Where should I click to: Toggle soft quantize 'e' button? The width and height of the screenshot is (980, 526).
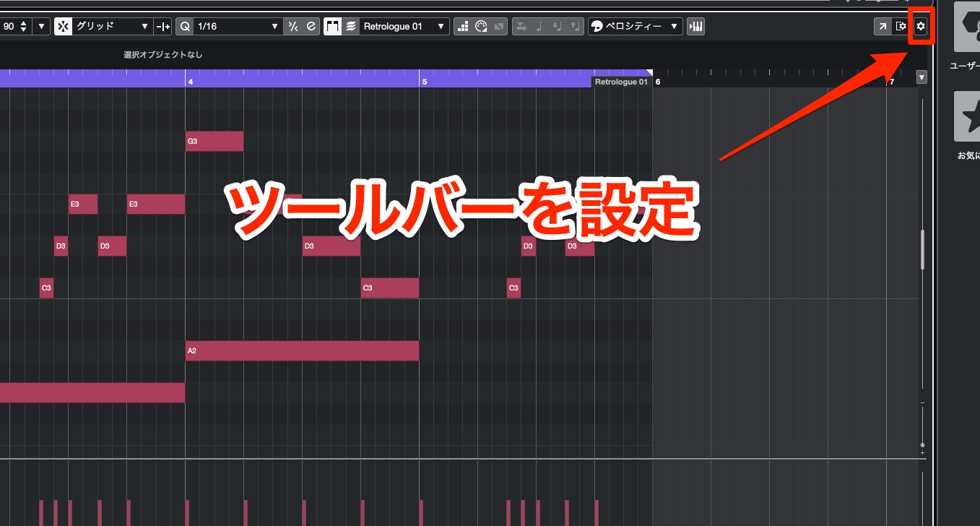point(311,27)
